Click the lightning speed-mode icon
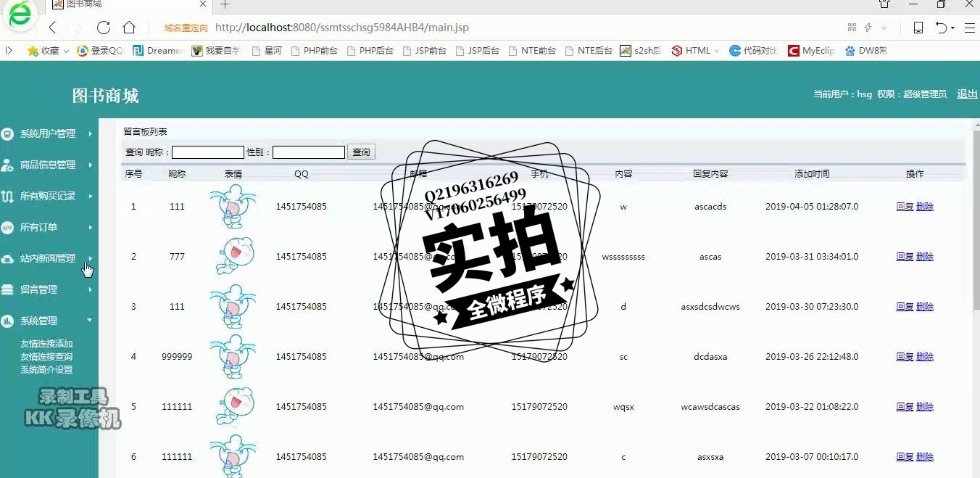Image resolution: width=980 pixels, height=478 pixels. coord(868,28)
